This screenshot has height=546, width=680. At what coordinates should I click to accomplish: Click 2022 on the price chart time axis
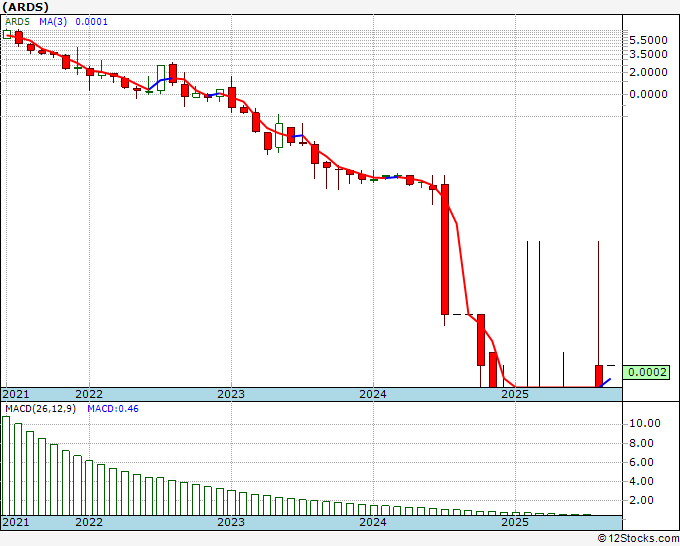pos(89,394)
